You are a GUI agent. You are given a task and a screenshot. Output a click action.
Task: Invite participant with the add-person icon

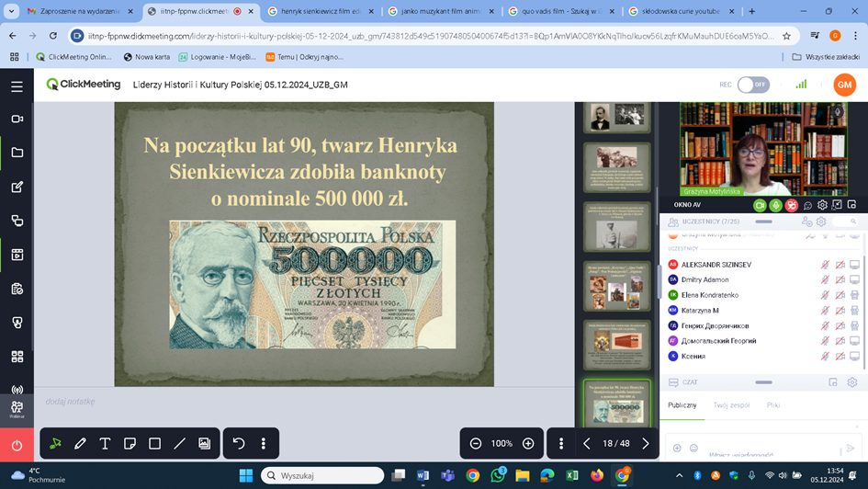[806, 222]
